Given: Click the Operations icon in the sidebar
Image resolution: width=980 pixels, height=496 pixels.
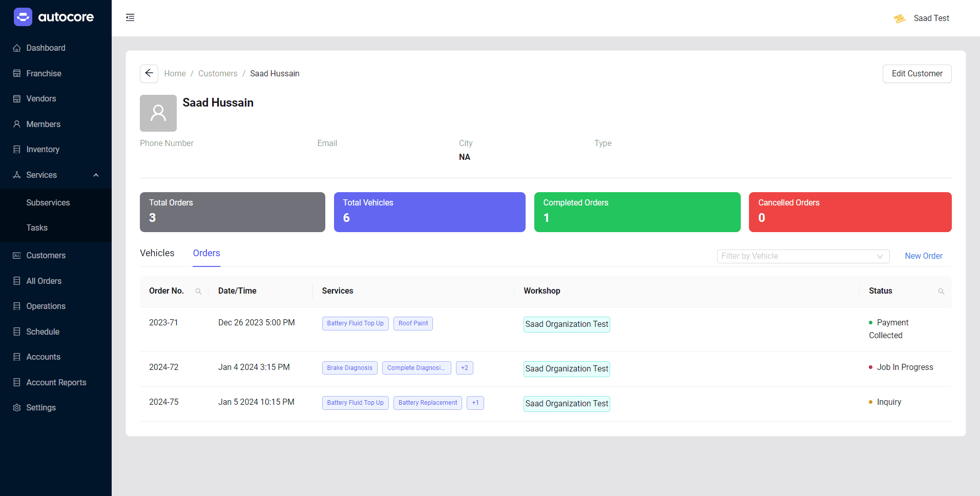Looking at the screenshot, I should 17,306.
